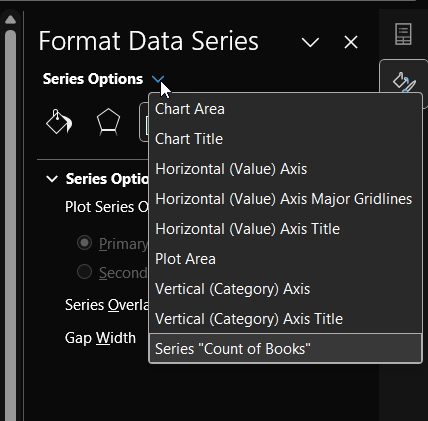428x421 pixels.
Task: Close the Format Data Series pane
Action: coord(351,42)
